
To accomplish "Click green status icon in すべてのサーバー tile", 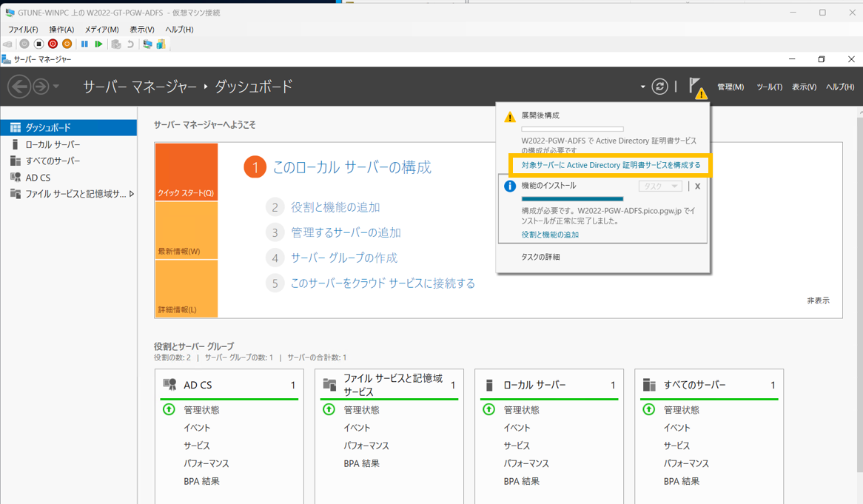I will point(649,409).
